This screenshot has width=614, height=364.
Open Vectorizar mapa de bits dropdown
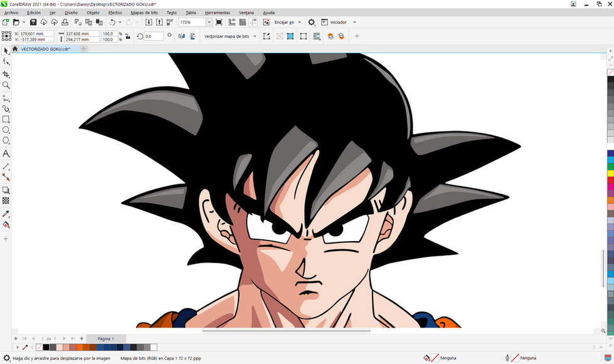[x=255, y=36]
